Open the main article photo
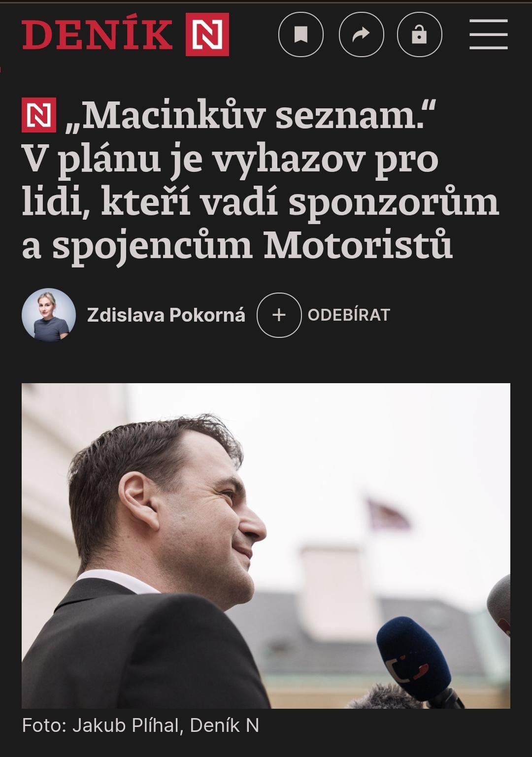Screen dimensions: 532x757 pos(266,546)
